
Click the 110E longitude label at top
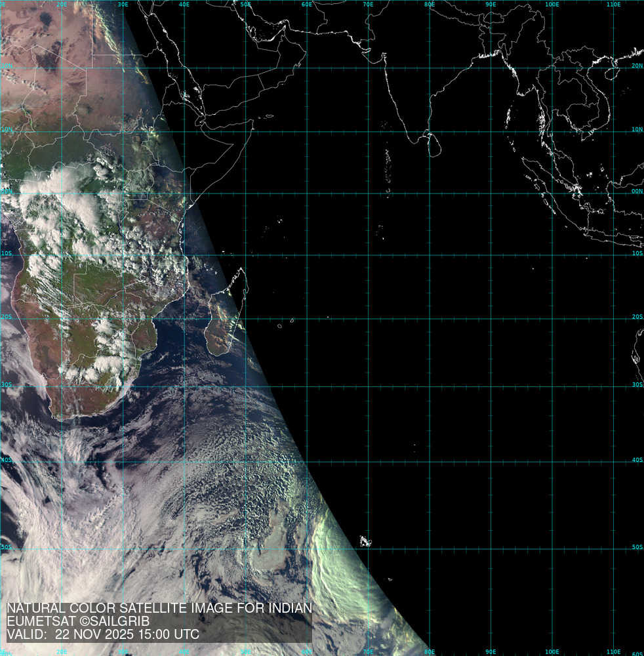pyautogui.click(x=613, y=5)
